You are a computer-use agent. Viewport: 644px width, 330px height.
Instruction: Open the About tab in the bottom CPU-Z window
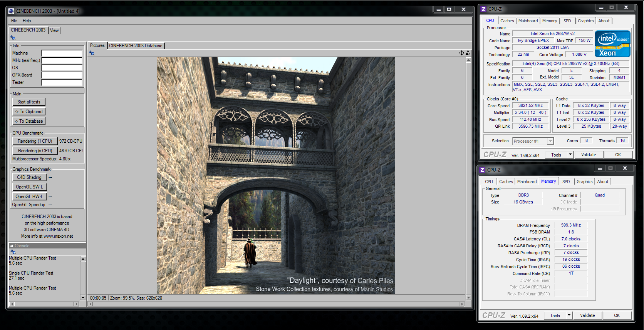(x=603, y=182)
